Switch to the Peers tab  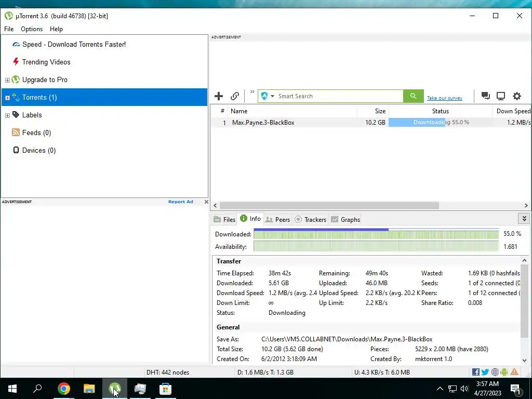click(x=278, y=220)
